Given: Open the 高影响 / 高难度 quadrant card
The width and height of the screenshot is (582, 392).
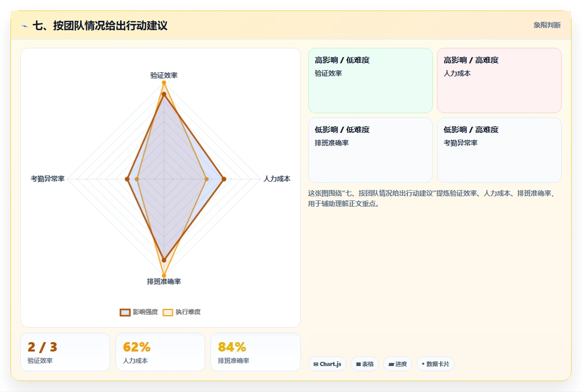Looking at the screenshot, I should coord(499,80).
